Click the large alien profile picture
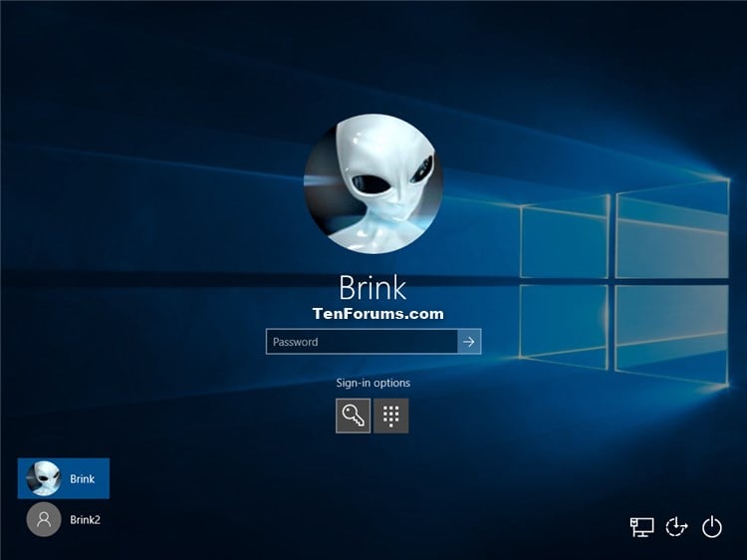 (373, 183)
